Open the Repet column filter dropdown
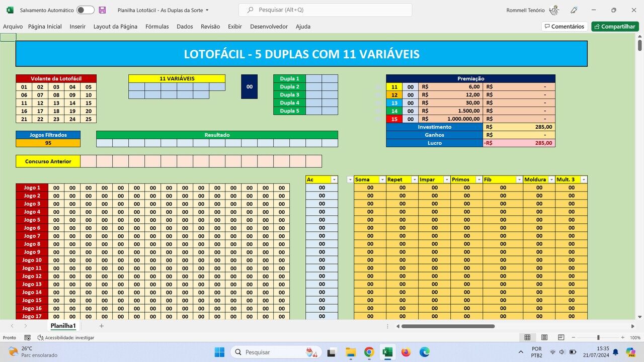This screenshot has width=644, height=362. pos(415,179)
